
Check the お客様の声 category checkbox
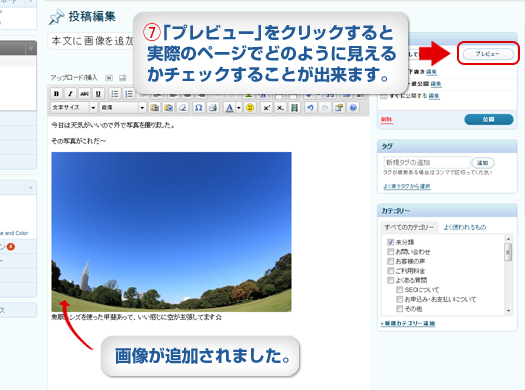[x=390, y=261]
